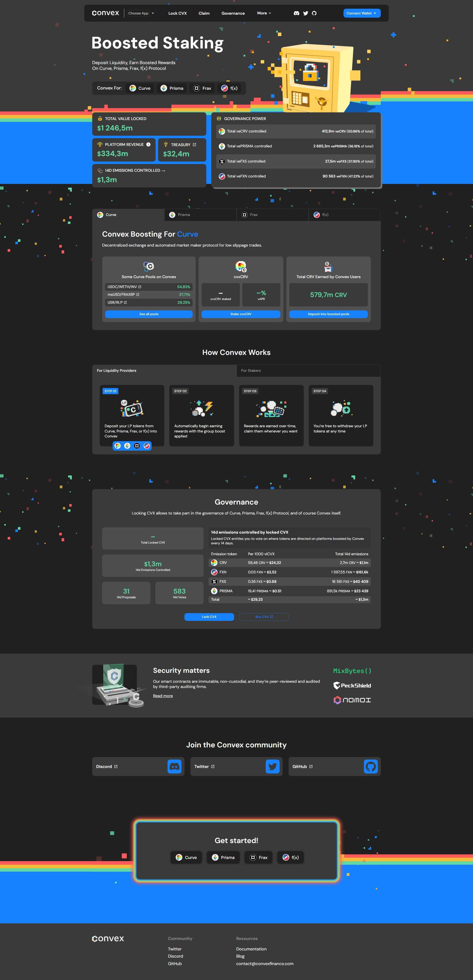The height and width of the screenshot is (980, 473).
Task: Click Frax in Get started box
Action: pyautogui.click(x=258, y=857)
